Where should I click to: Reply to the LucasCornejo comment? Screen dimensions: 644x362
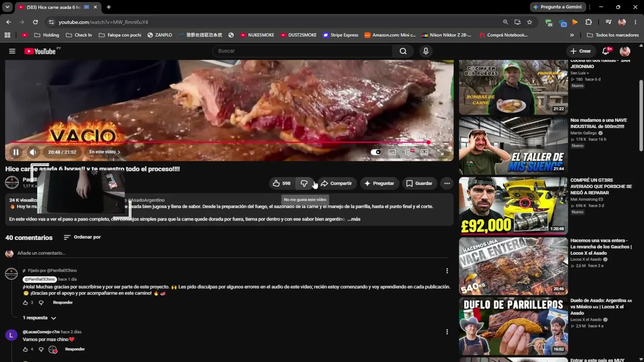(75, 349)
